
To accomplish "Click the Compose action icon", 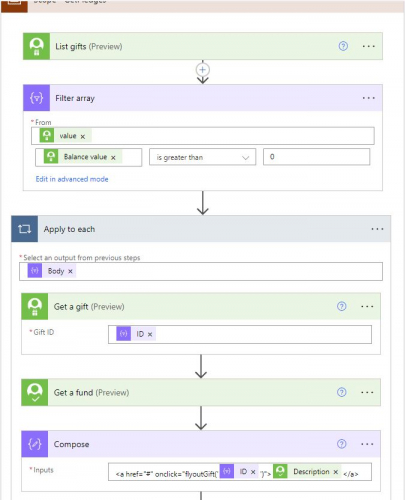I will pyautogui.click(x=35, y=444).
